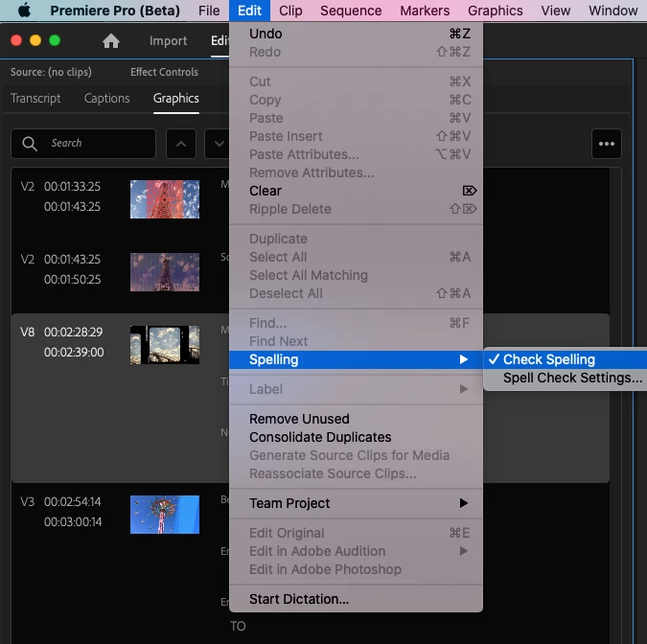This screenshot has height=644, width=647.
Task: Select thumbnail of graphic at 00:01:43:25
Action: [x=165, y=272]
